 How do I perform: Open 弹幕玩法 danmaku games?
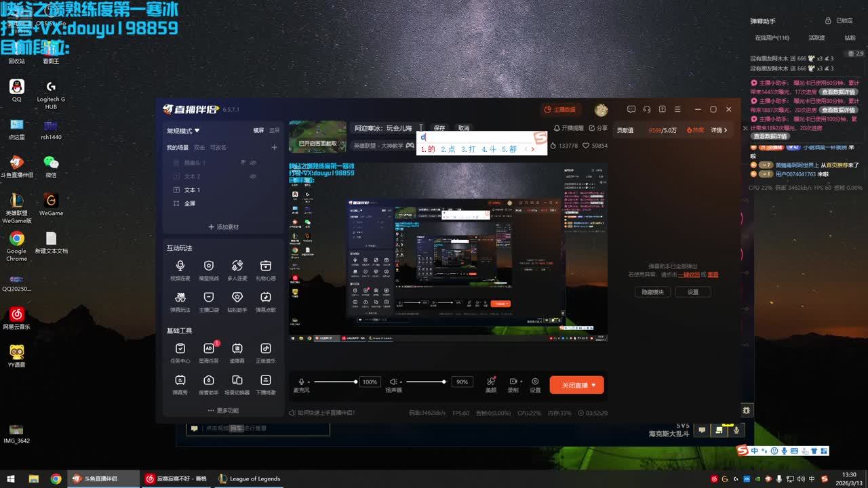[180, 301]
